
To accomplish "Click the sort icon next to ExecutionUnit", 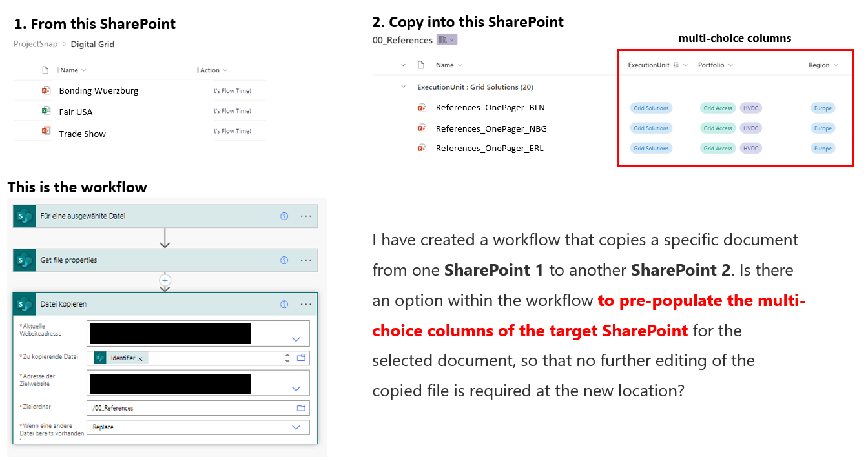I will tap(676, 65).
